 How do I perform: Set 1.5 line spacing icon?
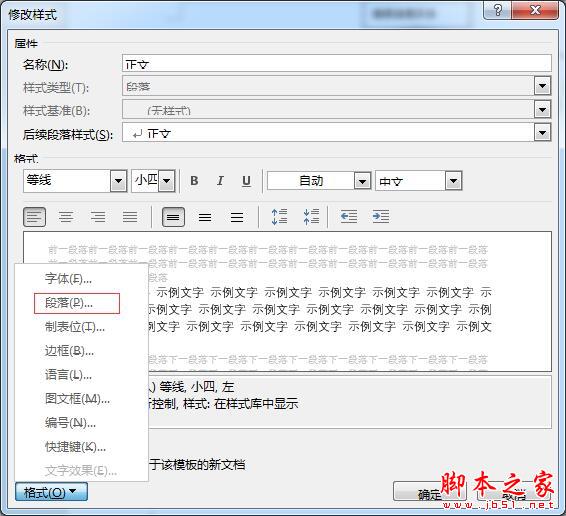[205, 217]
